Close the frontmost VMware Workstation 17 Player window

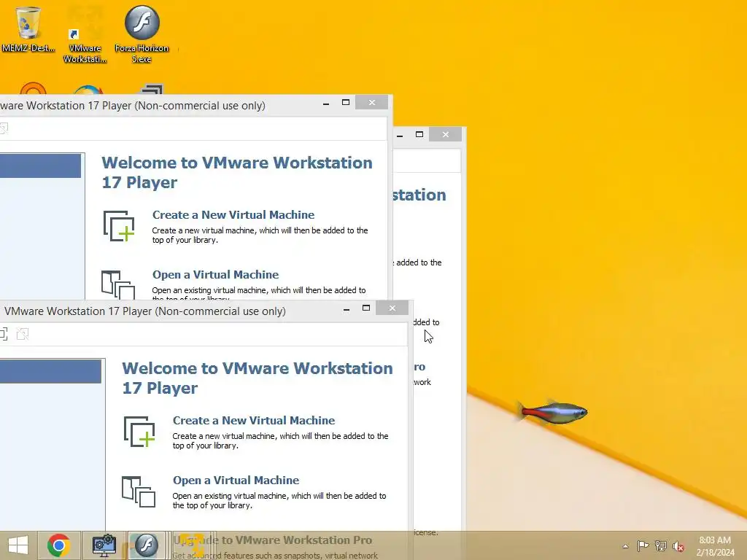pyautogui.click(x=392, y=308)
